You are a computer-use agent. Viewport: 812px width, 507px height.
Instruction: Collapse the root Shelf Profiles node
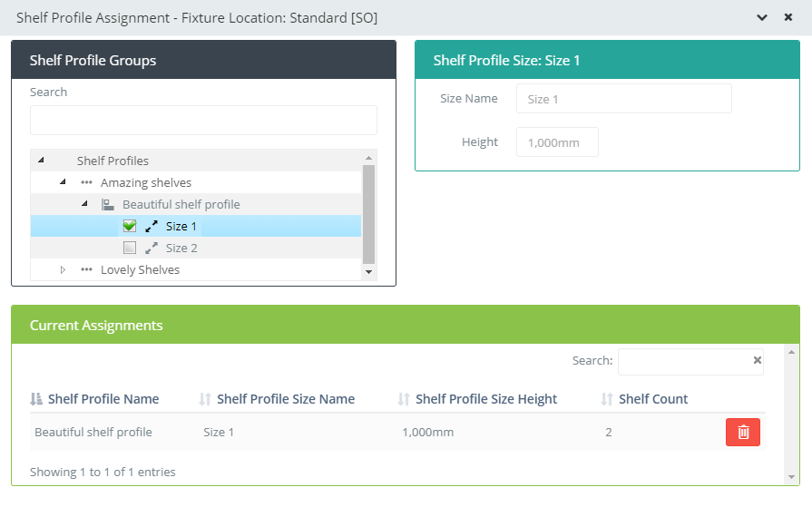click(x=41, y=160)
